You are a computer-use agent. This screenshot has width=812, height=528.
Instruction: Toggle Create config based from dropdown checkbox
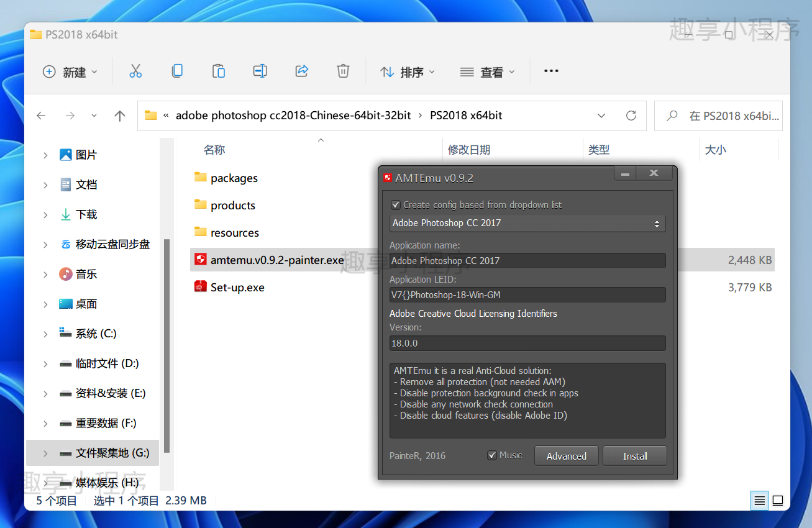[395, 205]
